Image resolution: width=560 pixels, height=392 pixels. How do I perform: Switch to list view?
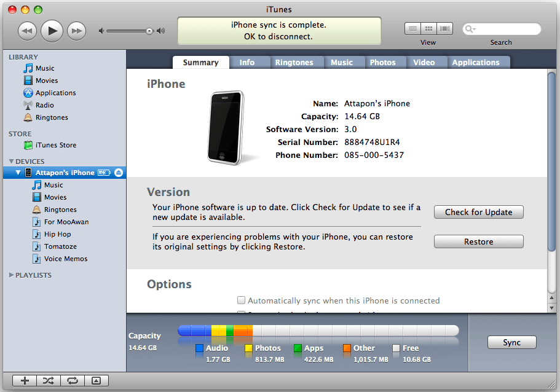[412, 28]
